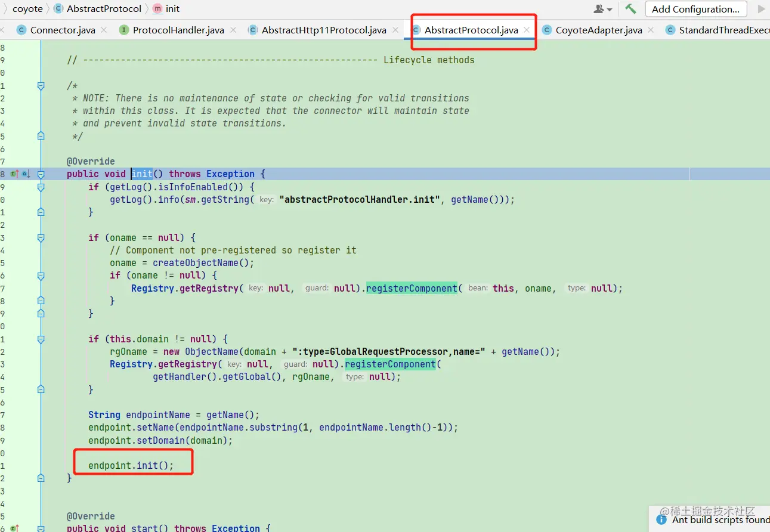Viewport: 770px width, 532px height.
Task: Click String endpointName = getName() line
Action: (174, 415)
